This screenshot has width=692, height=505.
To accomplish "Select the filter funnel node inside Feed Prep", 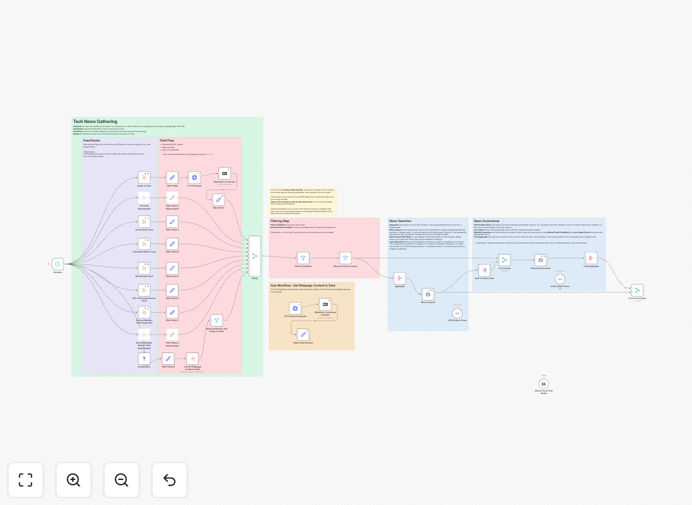I will tap(216, 320).
